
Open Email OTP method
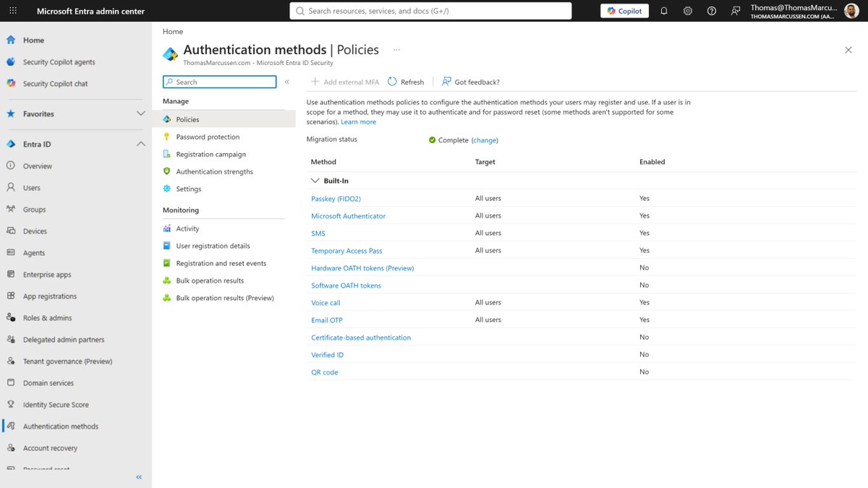pos(327,320)
